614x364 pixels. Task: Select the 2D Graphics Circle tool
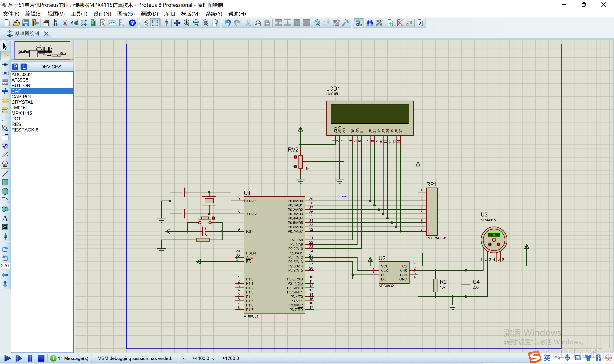[5, 191]
